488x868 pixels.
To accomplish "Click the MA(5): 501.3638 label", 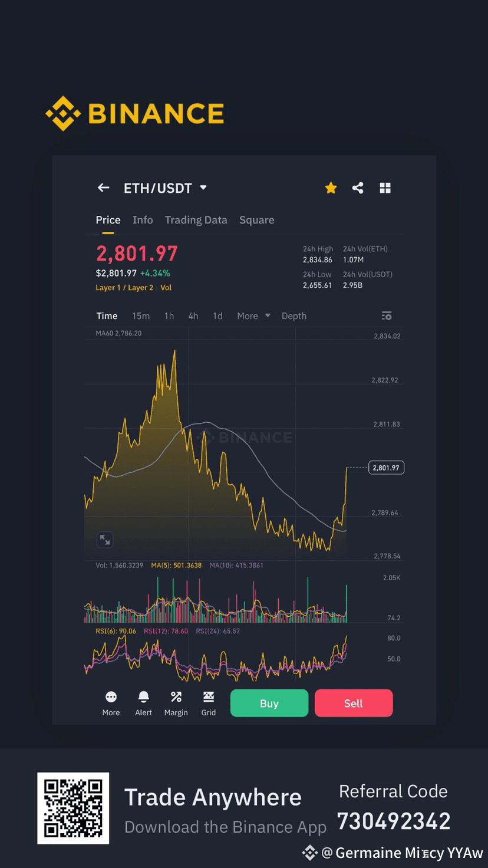I will tap(176, 565).
